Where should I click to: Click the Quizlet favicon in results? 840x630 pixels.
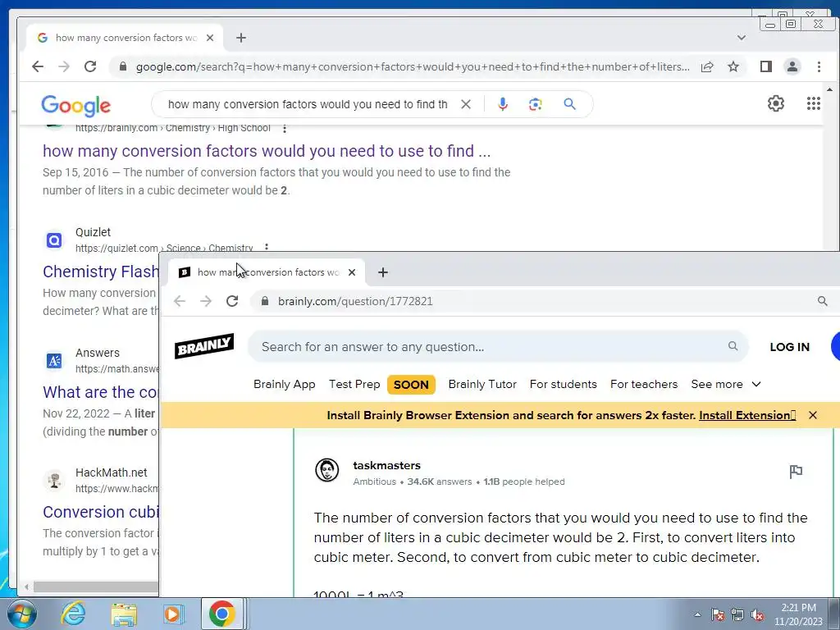coord(54,240)
